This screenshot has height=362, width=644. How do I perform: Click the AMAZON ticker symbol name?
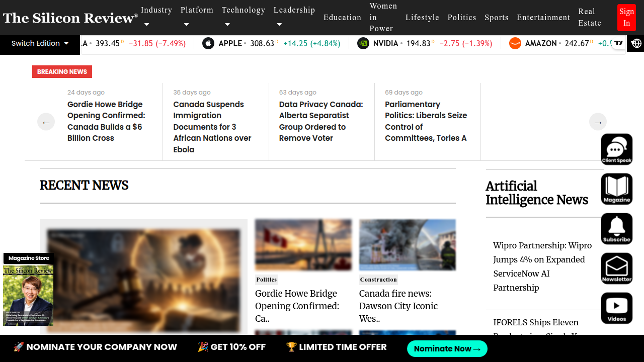(x=541, y=43)
